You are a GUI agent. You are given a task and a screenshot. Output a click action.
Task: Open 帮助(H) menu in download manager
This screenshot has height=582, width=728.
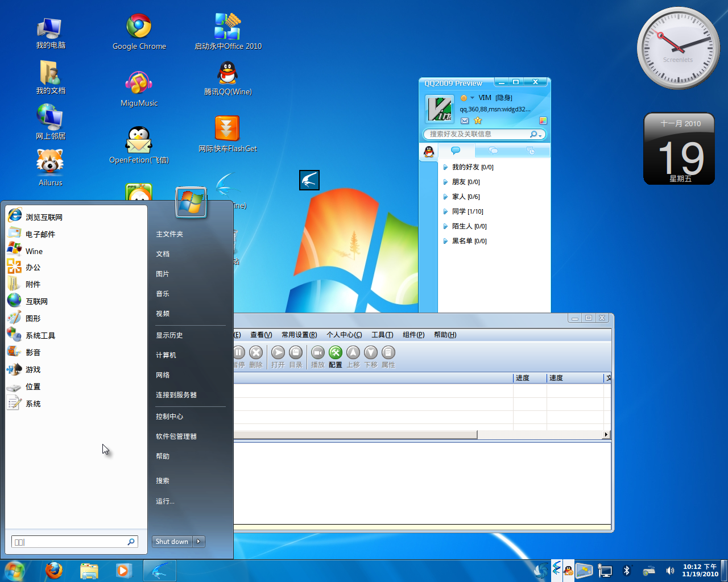click(445, 335)
